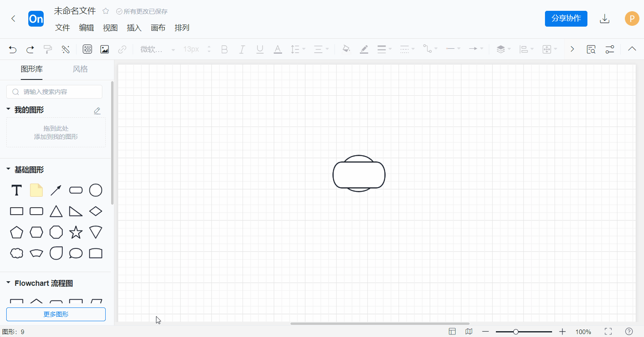Open the 编辑 menu

click(x=87, y=28)
